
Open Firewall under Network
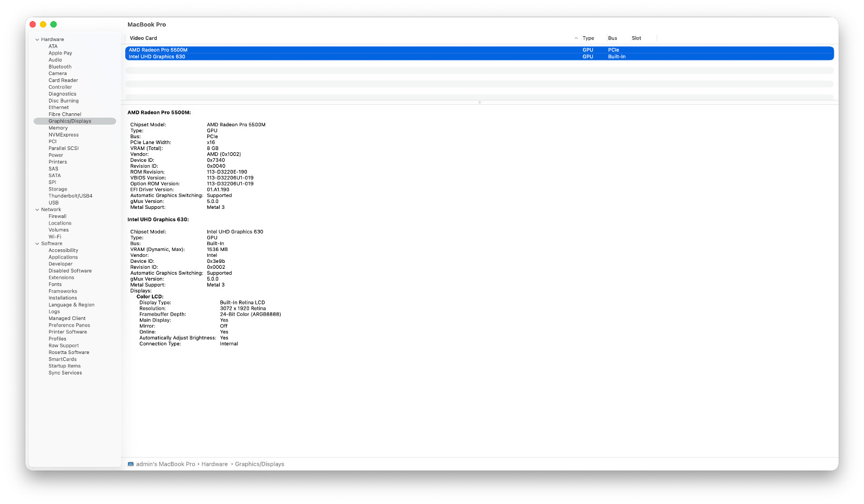57,216
